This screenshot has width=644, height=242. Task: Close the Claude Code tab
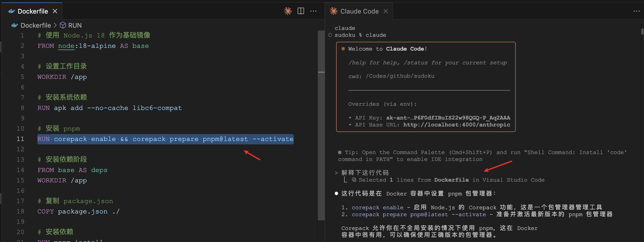coord(386,11)
